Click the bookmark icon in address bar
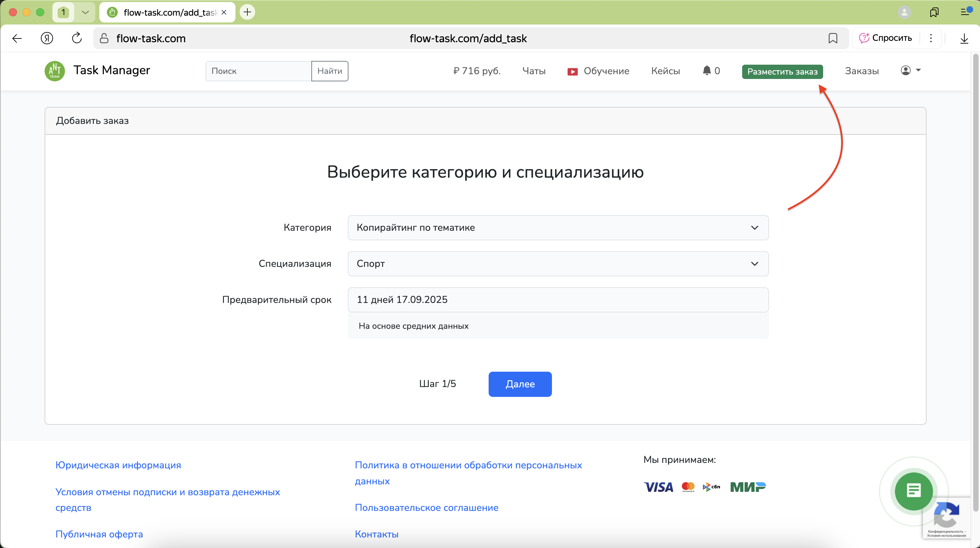 (x=833, y=38)
